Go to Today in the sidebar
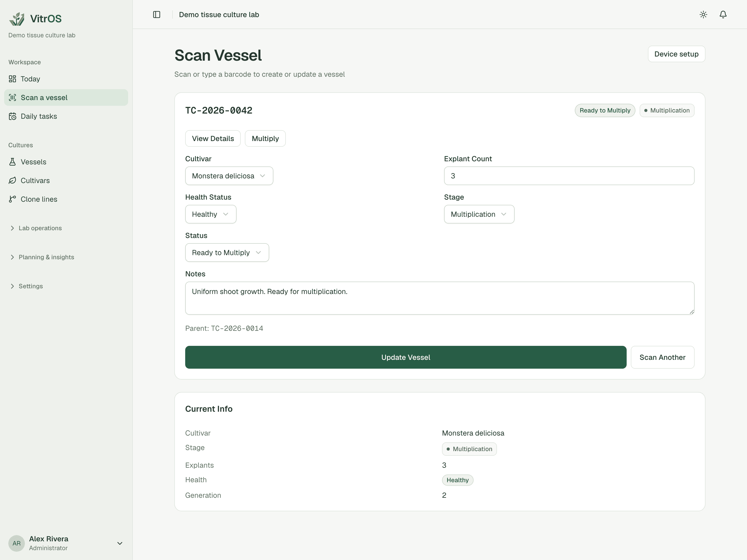Image resolution: width=747 pixels, height=560 pixels. pyautogui.click(x=66, y=79)
